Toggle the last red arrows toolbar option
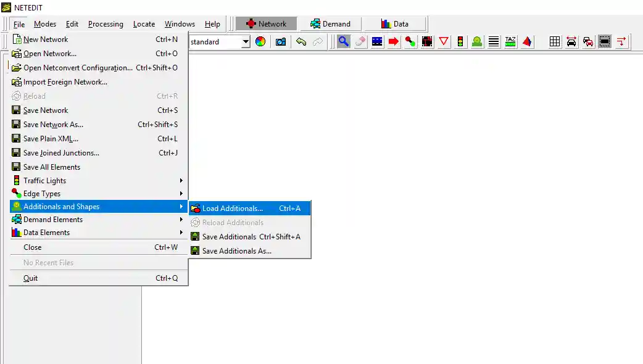 pyautogui.click(x=621, y=41)
